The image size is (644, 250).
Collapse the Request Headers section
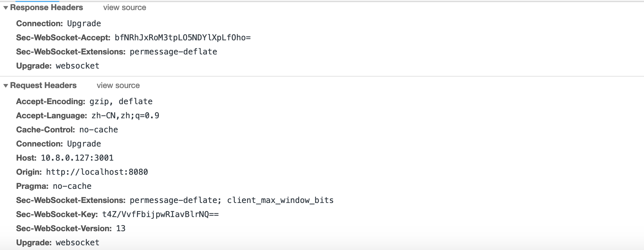(x=6, y=86)
